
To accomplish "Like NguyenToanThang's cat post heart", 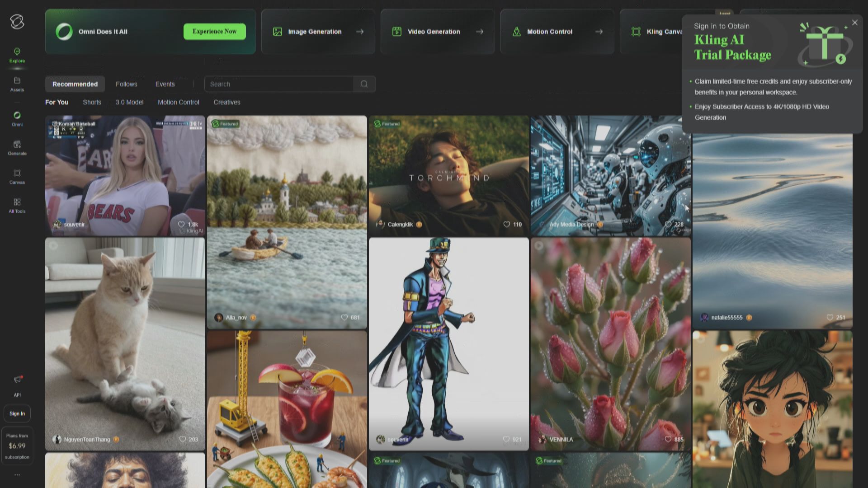I will tap(183, 439).
